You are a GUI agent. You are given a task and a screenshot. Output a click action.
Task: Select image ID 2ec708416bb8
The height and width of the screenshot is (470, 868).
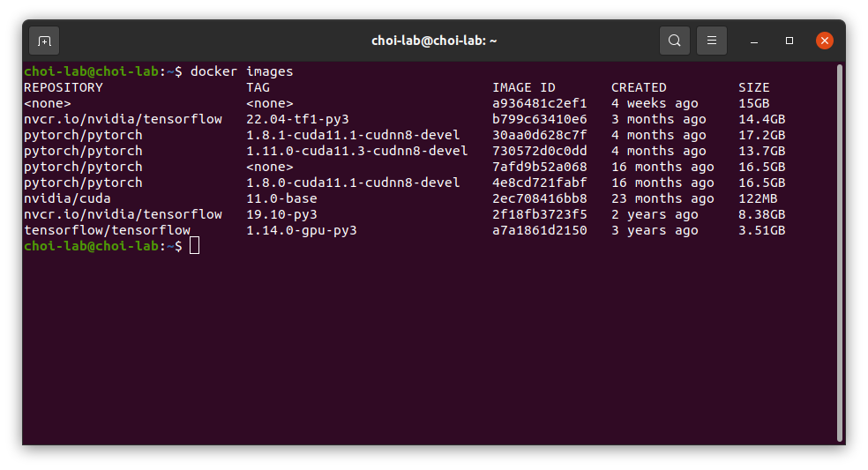(540, 198)
